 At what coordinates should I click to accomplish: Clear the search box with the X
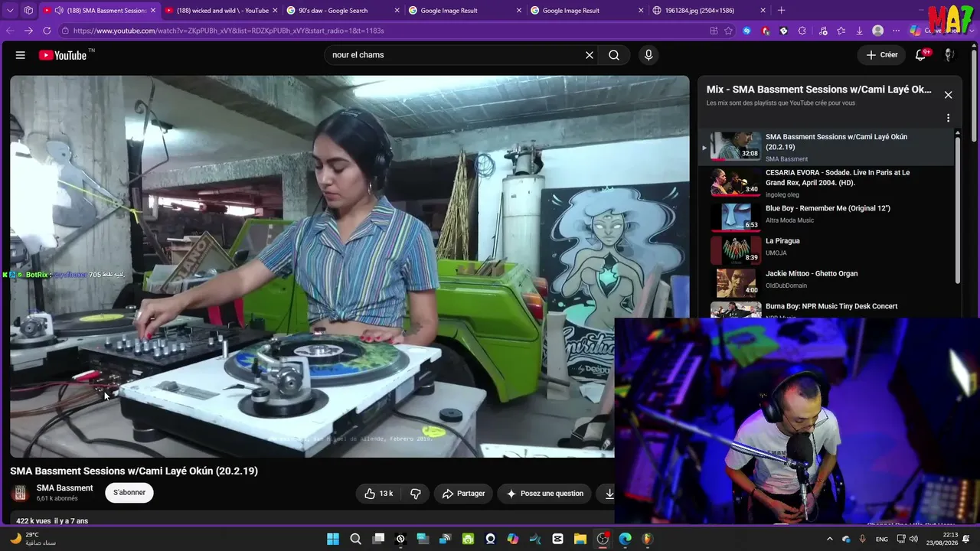[x=590, y=55]
